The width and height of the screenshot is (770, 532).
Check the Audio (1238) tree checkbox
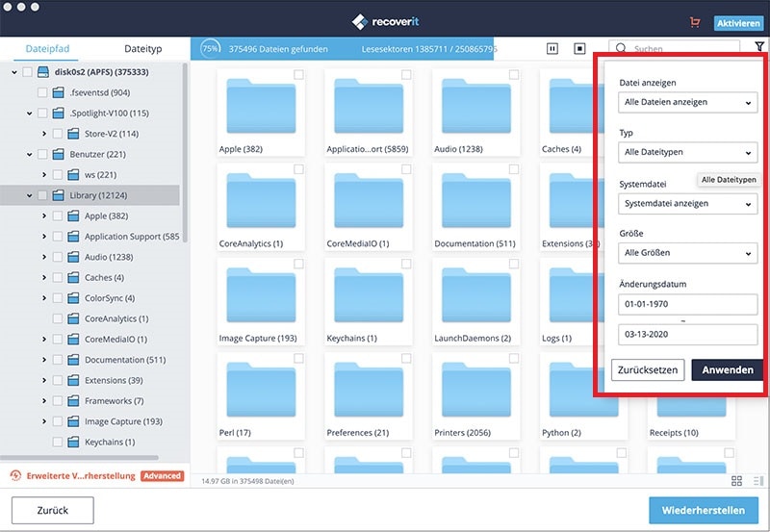click(58, 257)
